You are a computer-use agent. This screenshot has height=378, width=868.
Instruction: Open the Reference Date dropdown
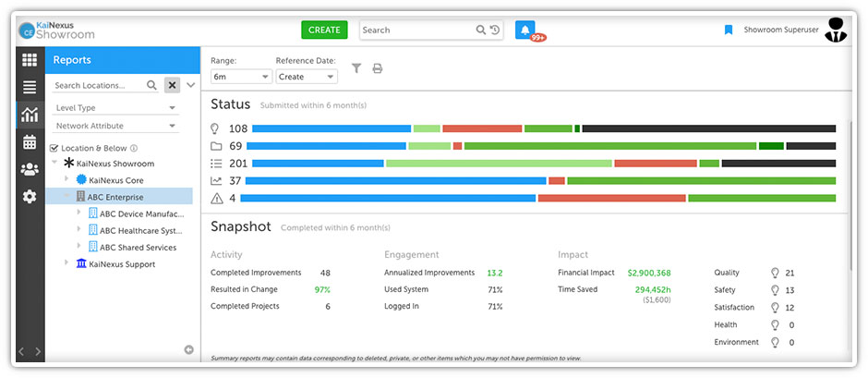306,77
